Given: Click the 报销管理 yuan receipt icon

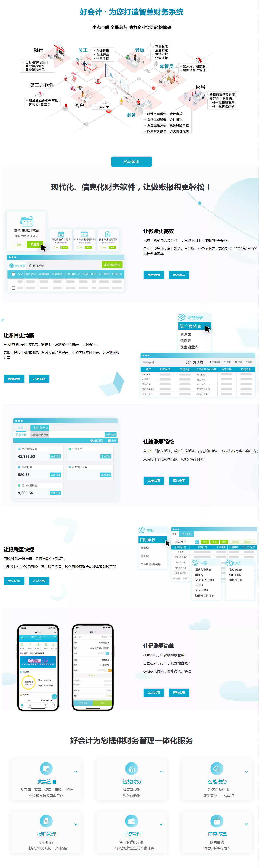Looking at the screenshot, I should pos(46,821).
